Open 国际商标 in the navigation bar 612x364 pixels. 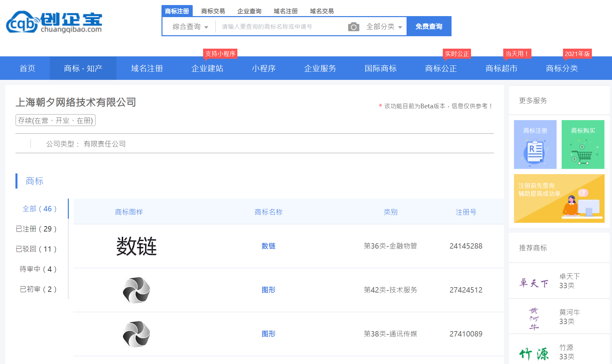pyautogui.click(x=381, y=68)
